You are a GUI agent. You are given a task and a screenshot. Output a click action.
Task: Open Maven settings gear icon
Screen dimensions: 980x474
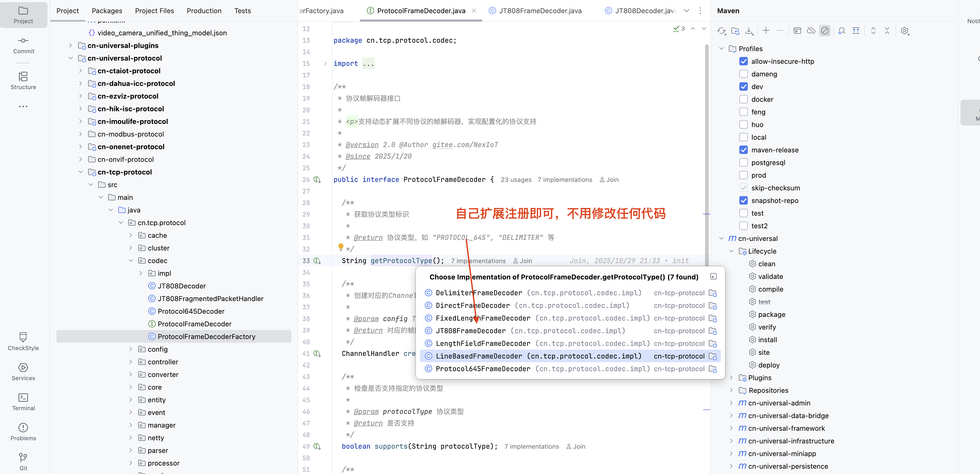905,31
